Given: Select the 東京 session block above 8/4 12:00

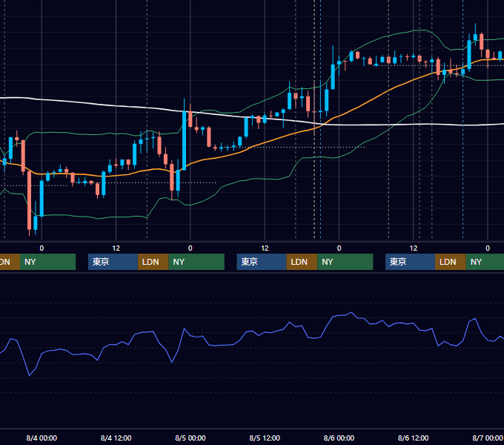Looking at the screenshot, I should [x=113, y=262].
